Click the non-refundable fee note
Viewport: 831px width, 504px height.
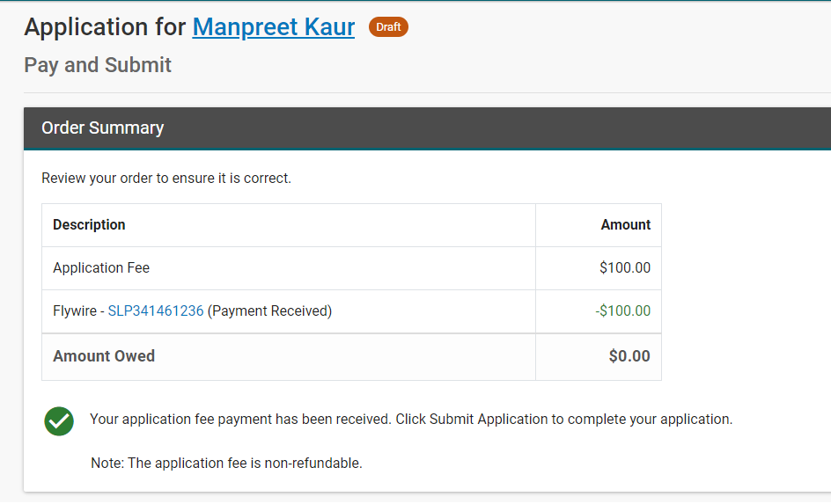[x=227, y=464]
